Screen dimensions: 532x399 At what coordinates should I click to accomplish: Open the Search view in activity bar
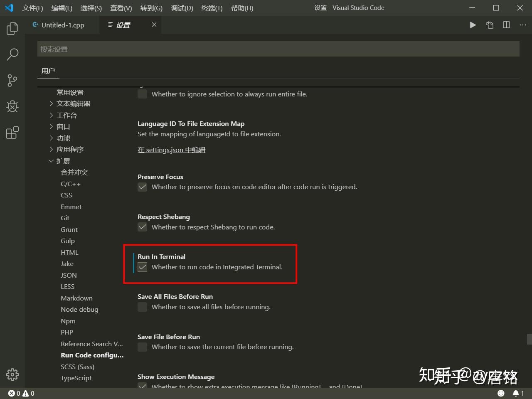pyautogui.click(x=12, y=54)
